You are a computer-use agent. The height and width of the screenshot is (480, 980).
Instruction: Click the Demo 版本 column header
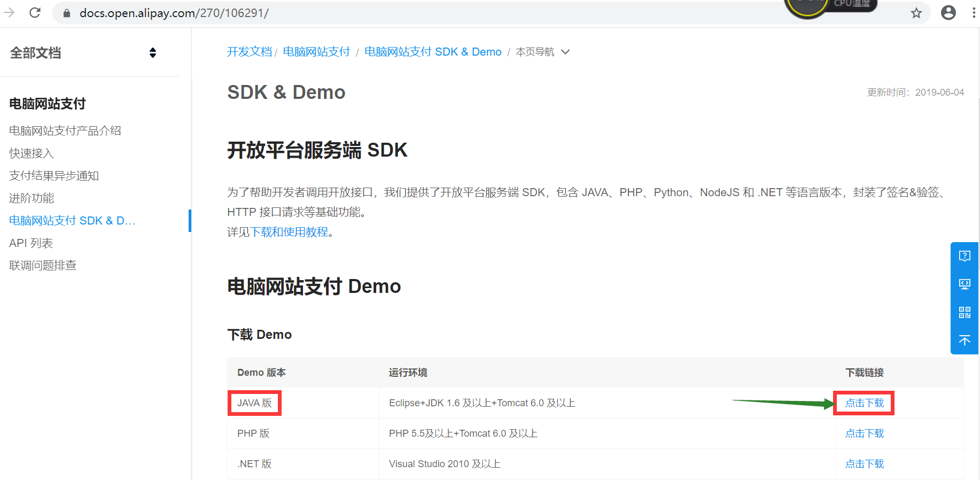(261, 373)
